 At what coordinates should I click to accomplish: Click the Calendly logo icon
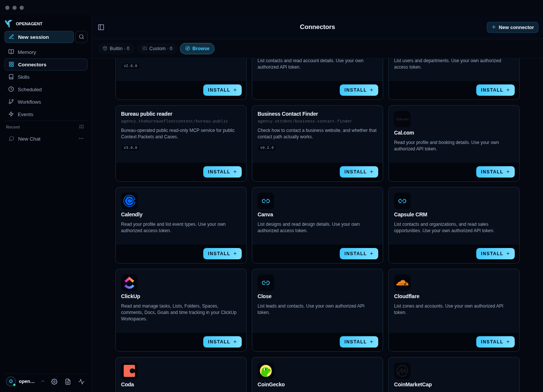[129, 201]
